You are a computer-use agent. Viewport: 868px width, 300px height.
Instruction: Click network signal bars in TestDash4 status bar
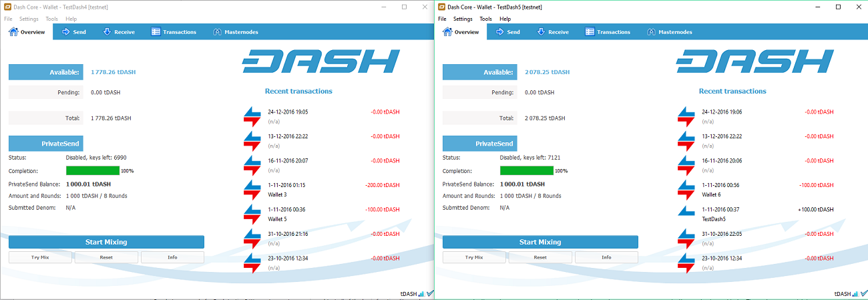coord(421,293)
